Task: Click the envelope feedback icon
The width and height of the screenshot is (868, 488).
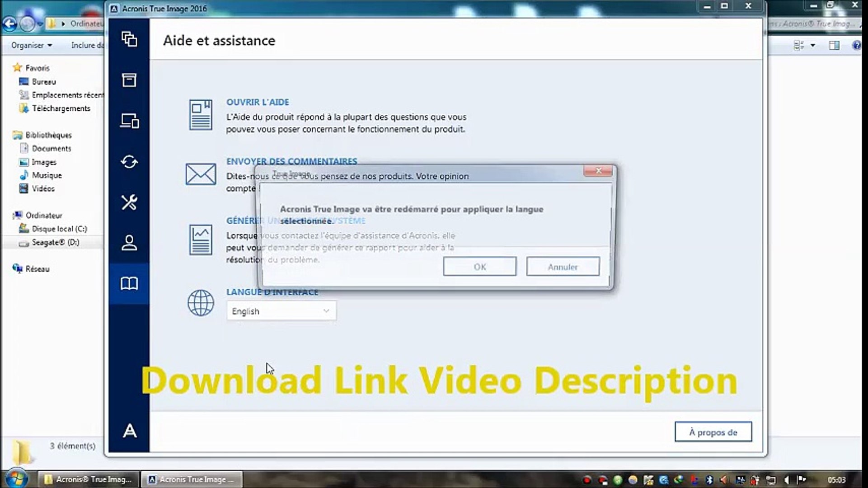Action: 201,174
